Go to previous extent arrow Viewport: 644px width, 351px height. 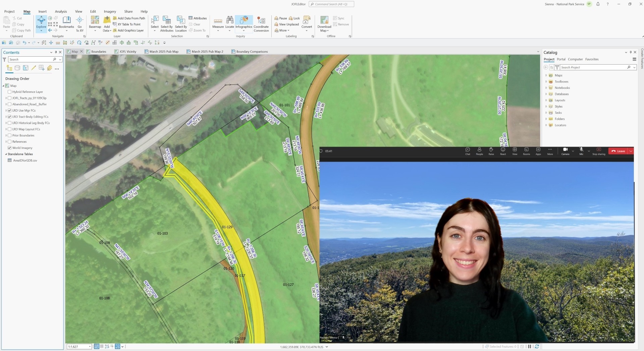[50, 30]
